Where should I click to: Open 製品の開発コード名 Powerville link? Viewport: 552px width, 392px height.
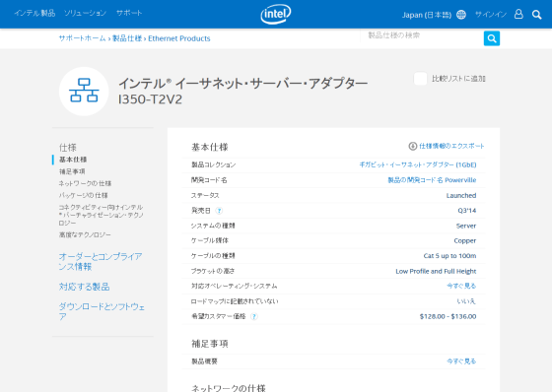432,180
